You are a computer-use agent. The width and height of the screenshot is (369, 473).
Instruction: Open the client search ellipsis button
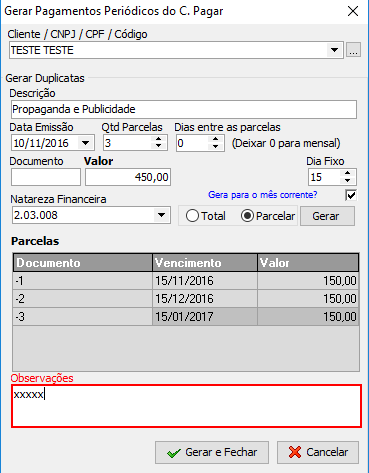coord(353,50)
